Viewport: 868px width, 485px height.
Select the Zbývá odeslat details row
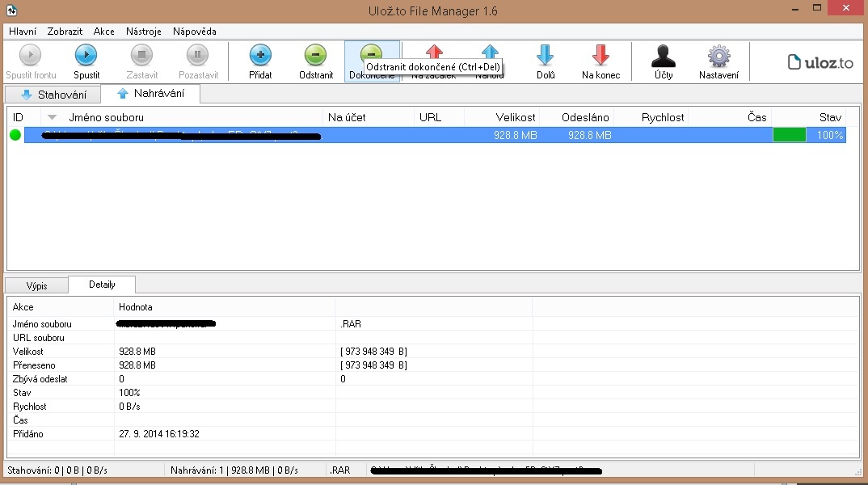tap(40, 379)
